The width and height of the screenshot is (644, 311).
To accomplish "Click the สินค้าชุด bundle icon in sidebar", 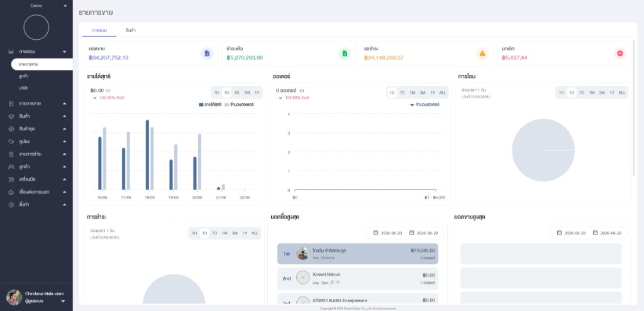I will (11, 129).
